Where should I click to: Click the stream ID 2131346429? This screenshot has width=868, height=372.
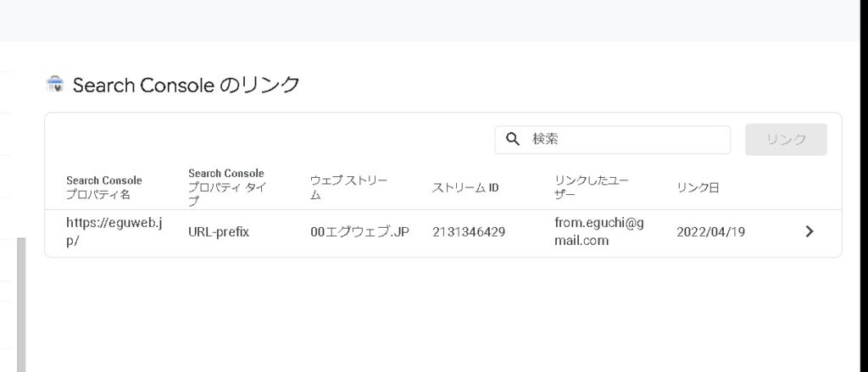469,231
